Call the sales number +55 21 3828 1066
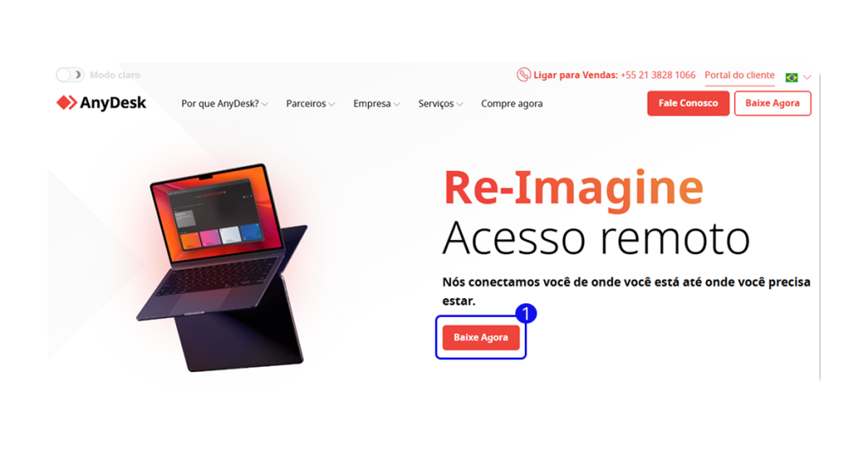 tap(658, 75)
